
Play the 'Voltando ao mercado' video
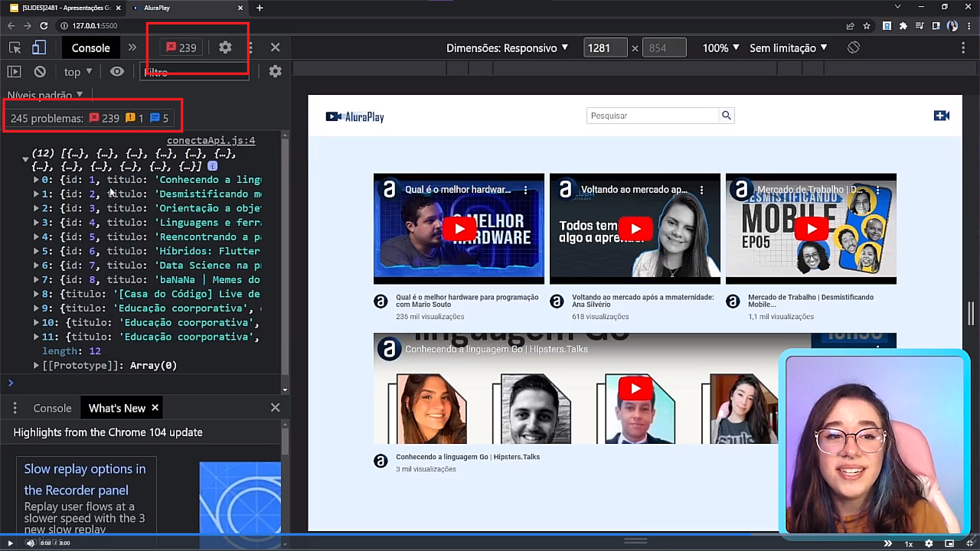pos(635,229)
